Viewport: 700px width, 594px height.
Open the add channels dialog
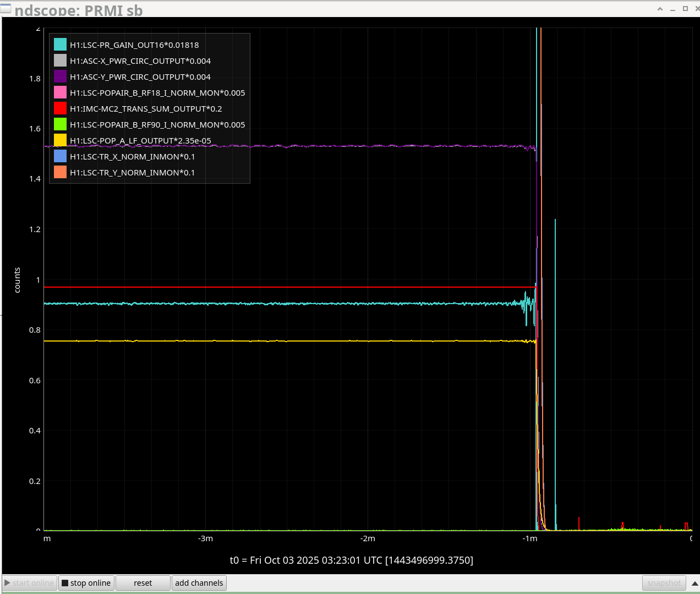point(199,583)
